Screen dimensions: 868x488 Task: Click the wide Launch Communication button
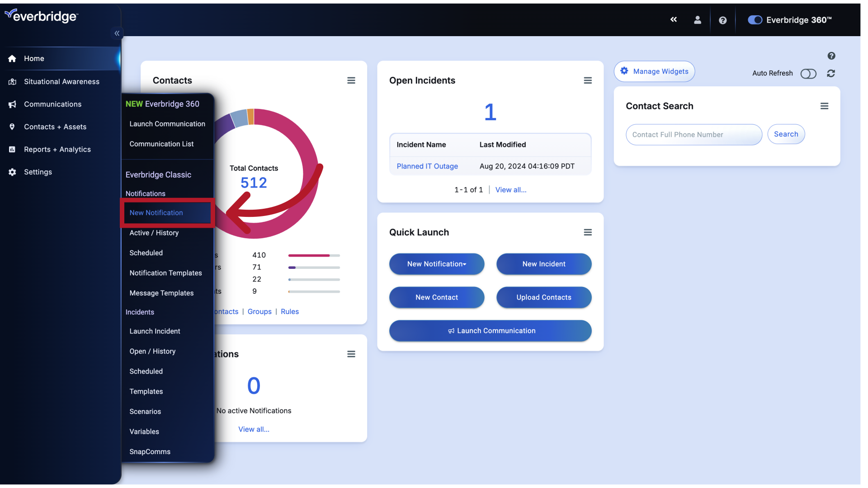490,331
